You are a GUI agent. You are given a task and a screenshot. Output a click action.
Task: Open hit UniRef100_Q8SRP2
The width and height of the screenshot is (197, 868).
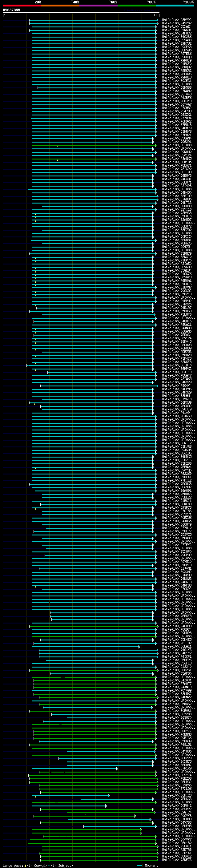tap(176, 809)
